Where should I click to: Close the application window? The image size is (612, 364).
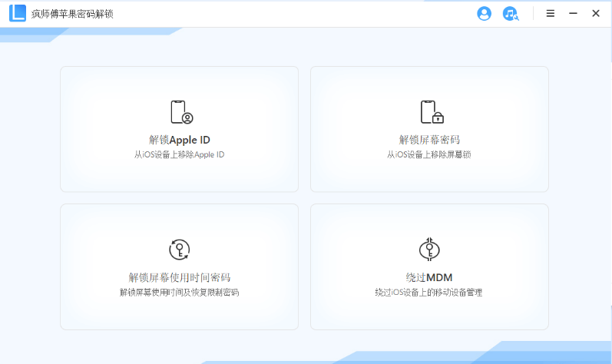click(596, 14)
